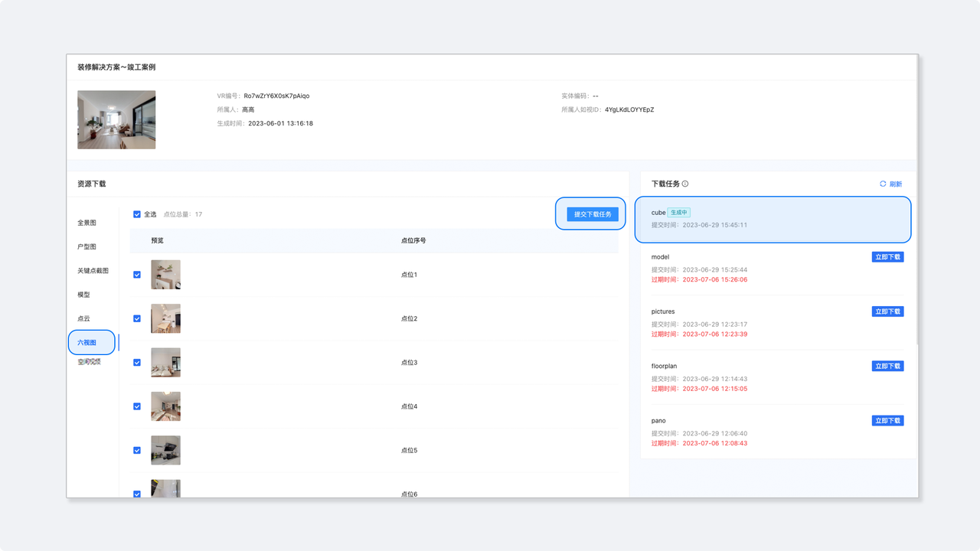Image resolution: width=980 pixels, height=551 pixels.
Task: Click the model task name
Action: coord(660,257)
